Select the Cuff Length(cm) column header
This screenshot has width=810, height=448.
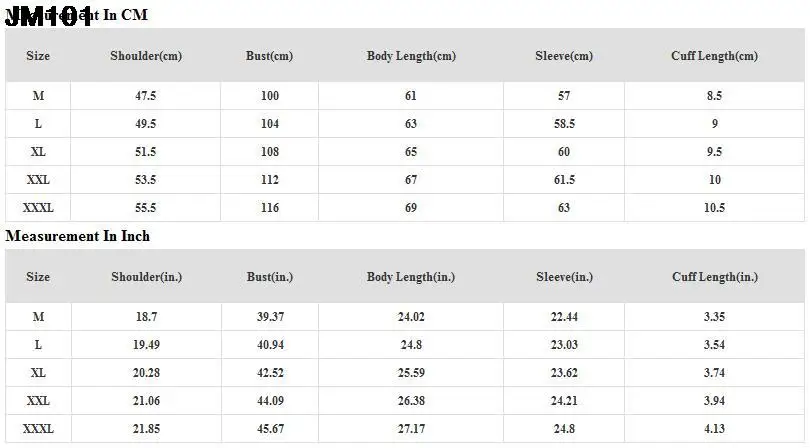click(x=714, y=56)
